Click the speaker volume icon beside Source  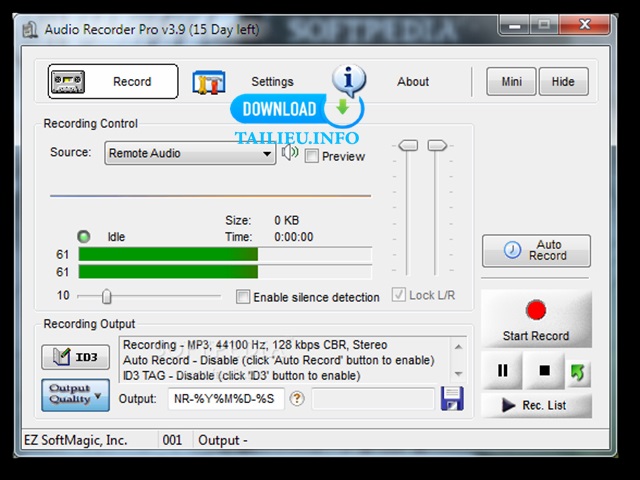[x=290, y=152]
